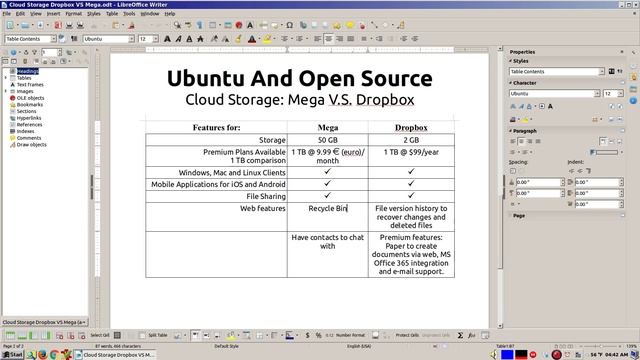This screenshot has height=360, width=640.
Task: Align right in formatting toolbar
Action: point(339,39)
